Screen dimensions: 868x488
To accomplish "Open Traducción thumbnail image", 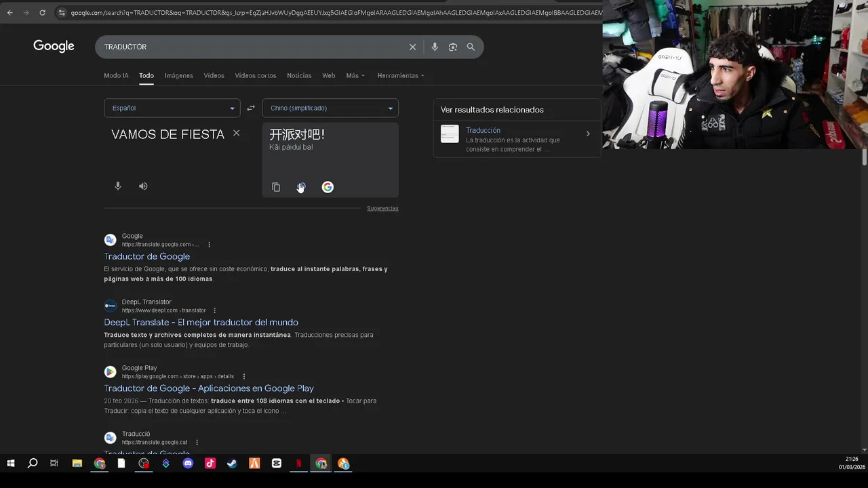I will coord(450,134).
